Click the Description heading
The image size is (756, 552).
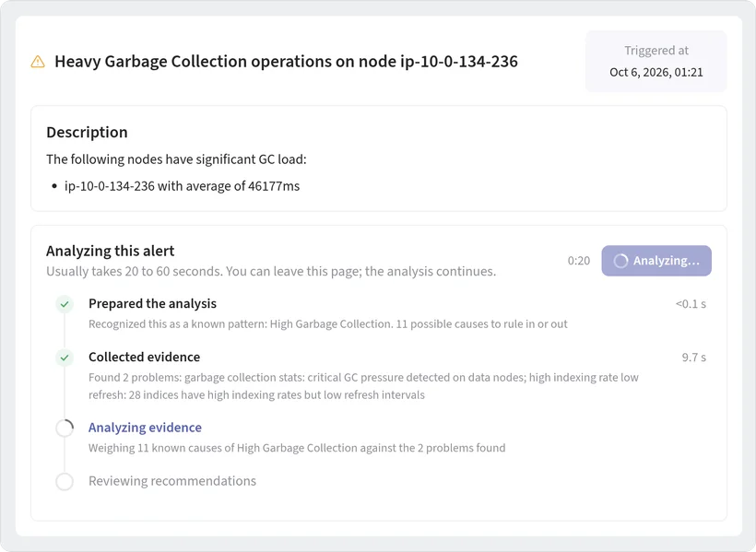(x=87, y=132)
